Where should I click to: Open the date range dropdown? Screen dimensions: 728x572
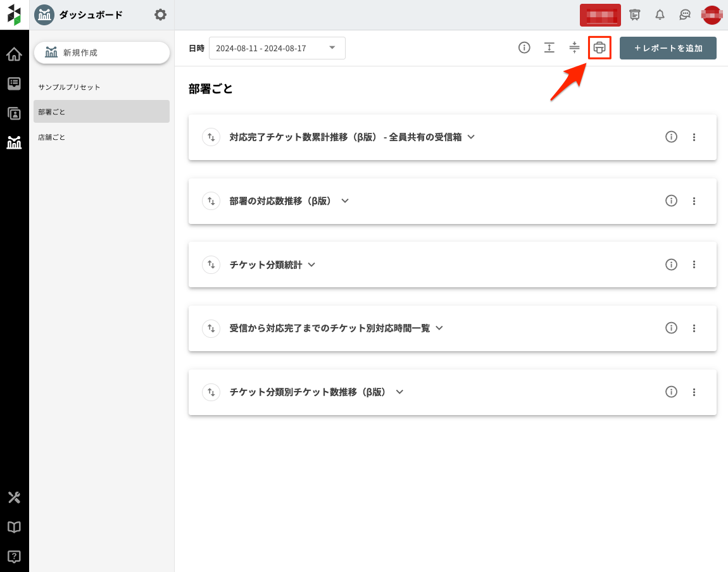tap(277, 48)
